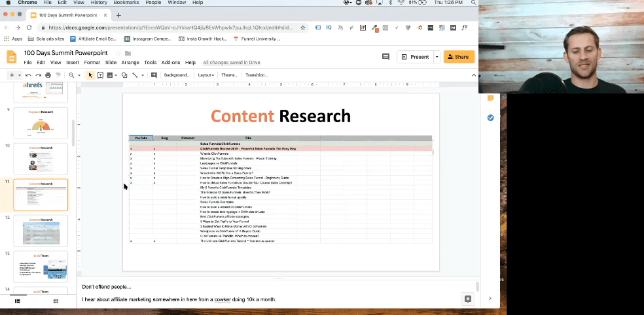Image resolution: width=644 pixels, height=315 pixels.
Task: Star the 100 Days Summit Powerpoint document
Action: click(x=118, y=53)
